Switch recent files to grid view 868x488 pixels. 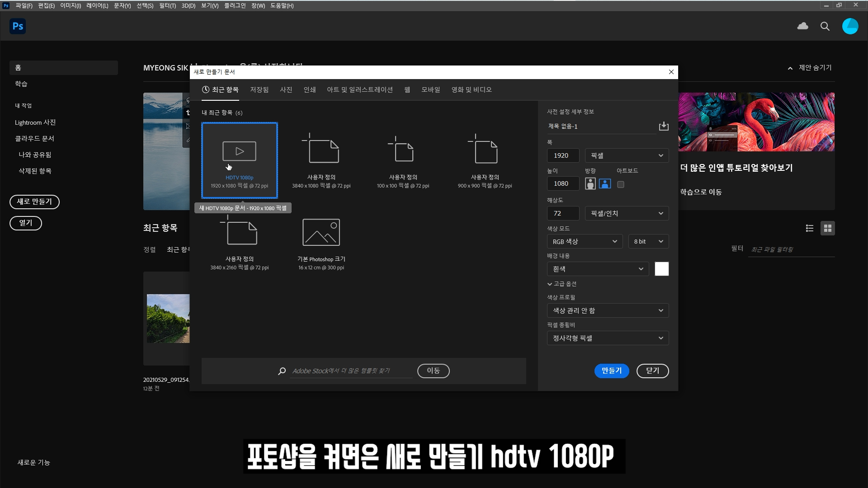click(x=827, y=228)
